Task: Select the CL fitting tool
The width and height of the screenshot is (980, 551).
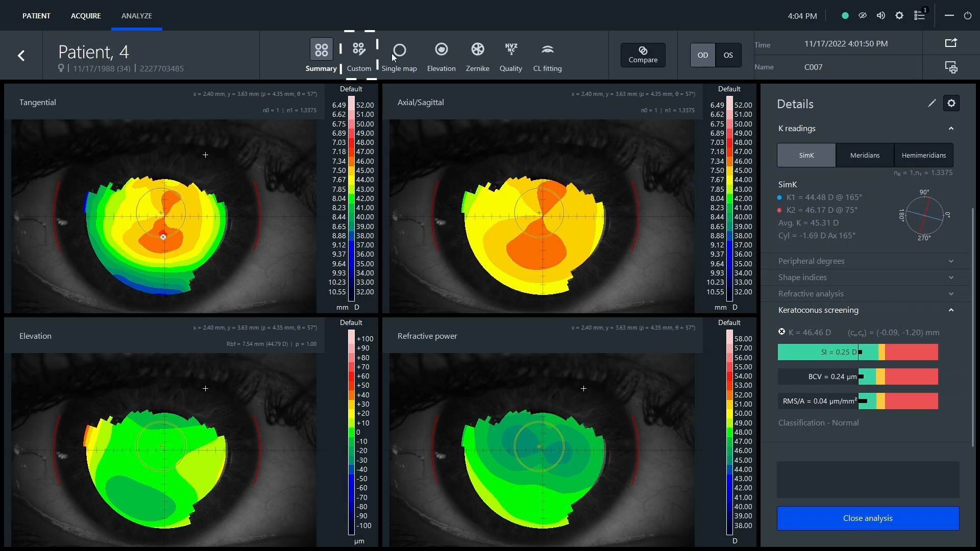Action: click(547, 55)
